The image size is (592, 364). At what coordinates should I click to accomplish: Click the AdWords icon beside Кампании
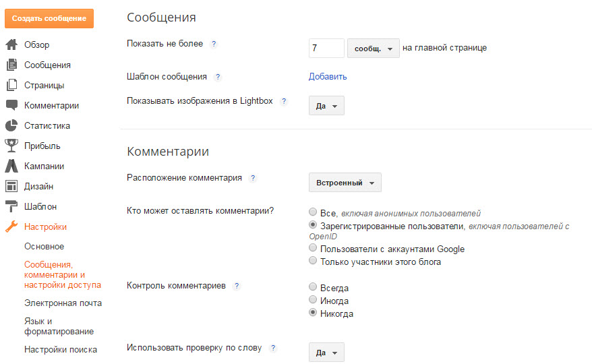(11, 166)
